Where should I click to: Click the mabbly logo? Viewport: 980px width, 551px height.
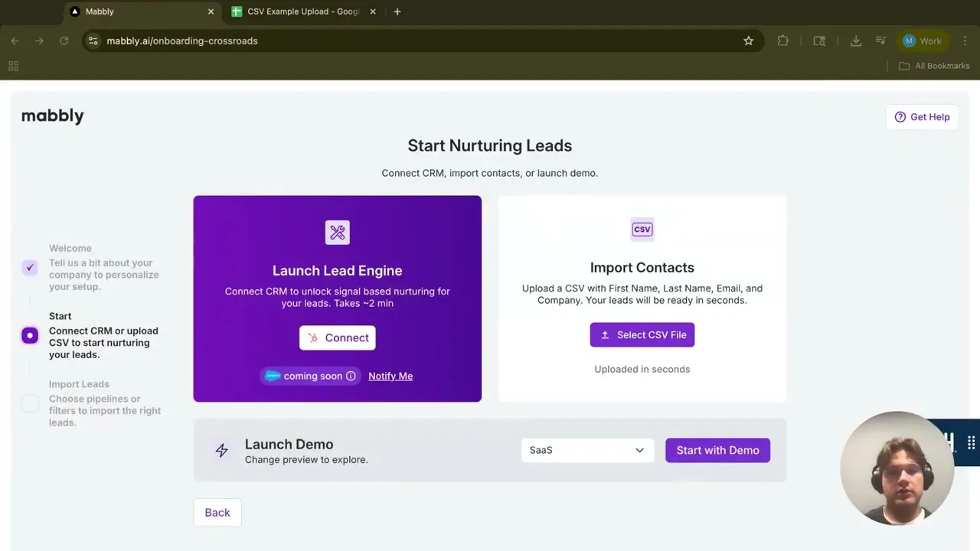pyautogui.click(x=52, y=116)
